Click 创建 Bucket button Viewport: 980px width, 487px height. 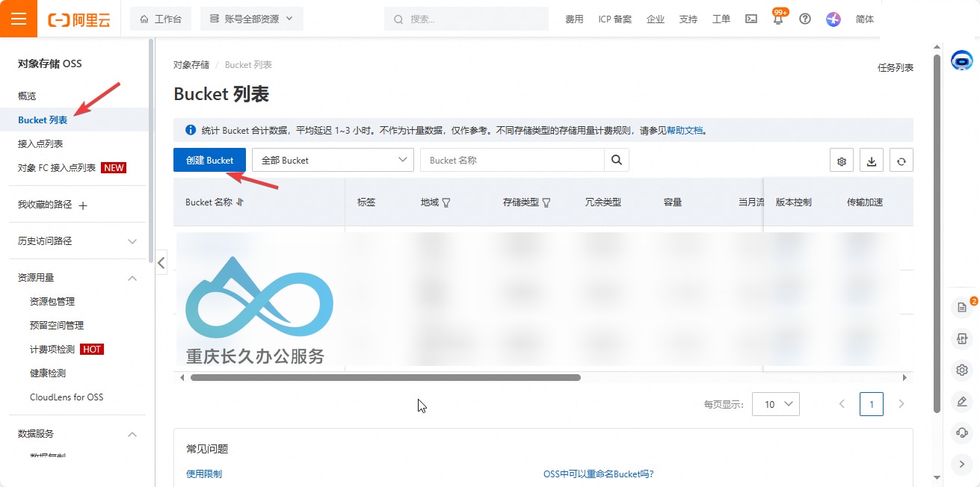click(x=209, y=161)
